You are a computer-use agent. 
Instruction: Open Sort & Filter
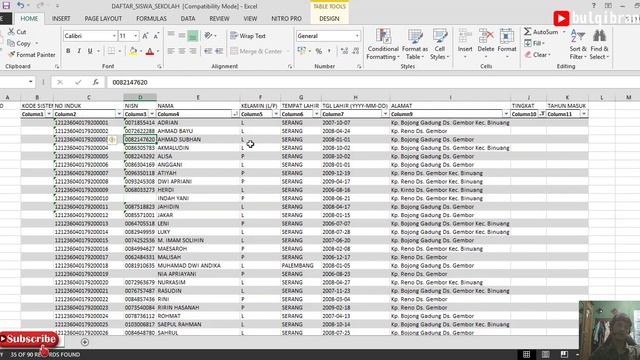(578, 44)
